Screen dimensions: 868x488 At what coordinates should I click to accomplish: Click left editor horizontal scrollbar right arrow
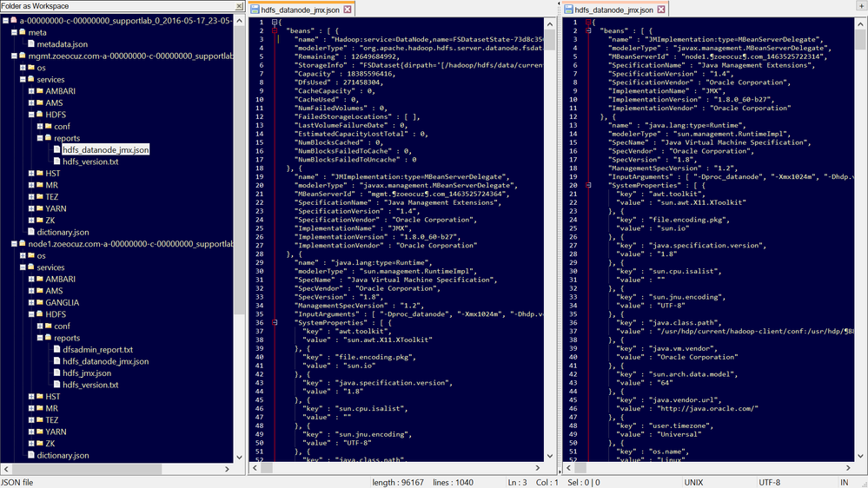coord(538,468)
